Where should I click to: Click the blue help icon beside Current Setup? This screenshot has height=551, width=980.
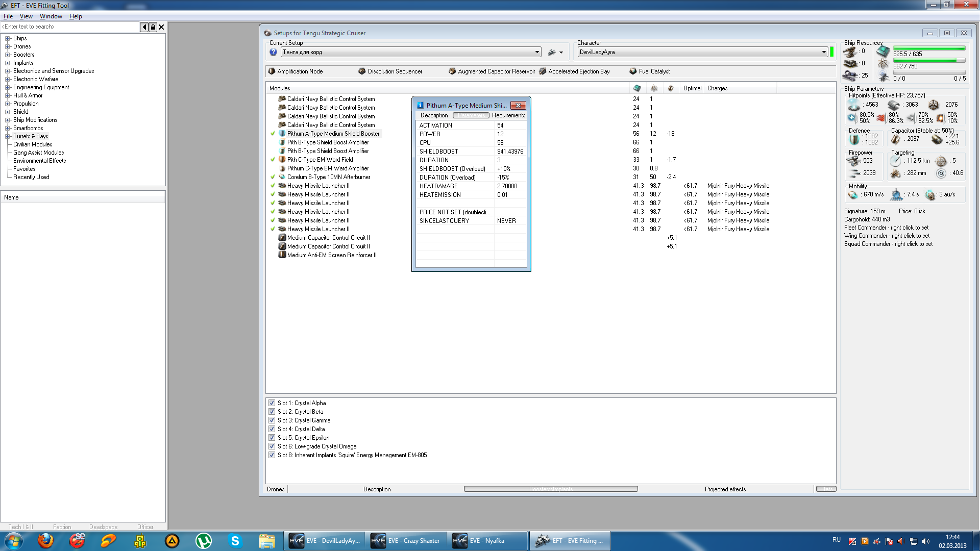coord(273,52)
